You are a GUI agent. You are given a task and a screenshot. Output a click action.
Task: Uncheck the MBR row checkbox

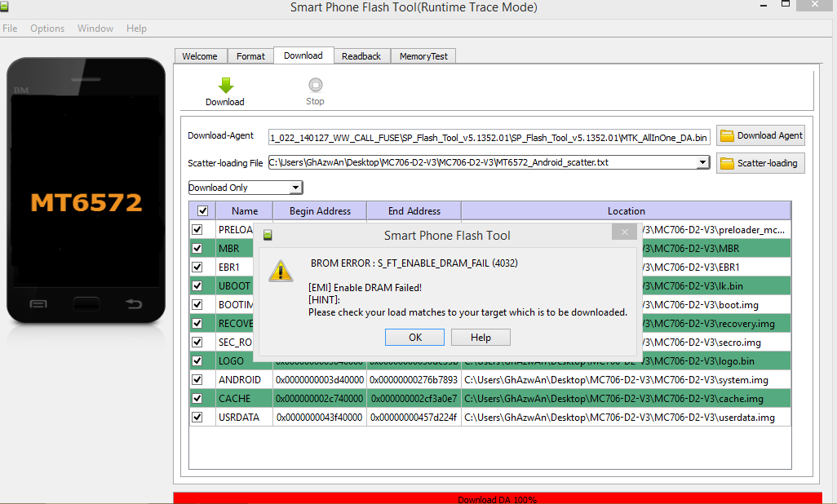[197, 248]
